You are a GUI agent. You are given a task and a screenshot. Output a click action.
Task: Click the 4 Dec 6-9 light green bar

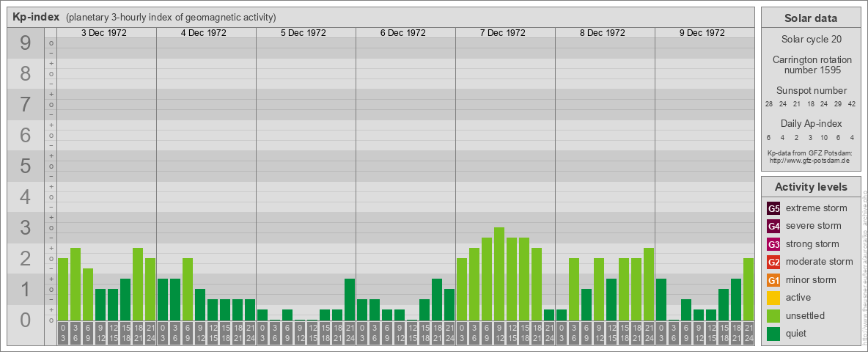click(188, 290)
